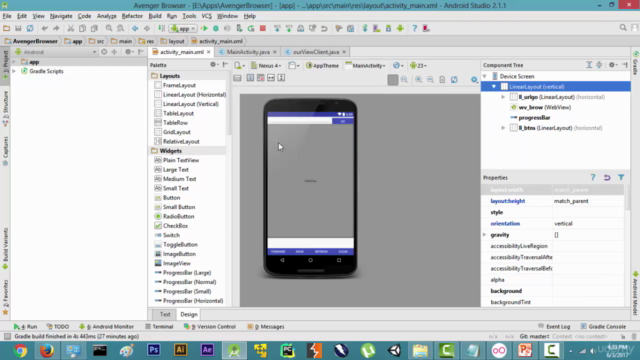
Task: Expand the app module in project tree
Action: point(15,62)
